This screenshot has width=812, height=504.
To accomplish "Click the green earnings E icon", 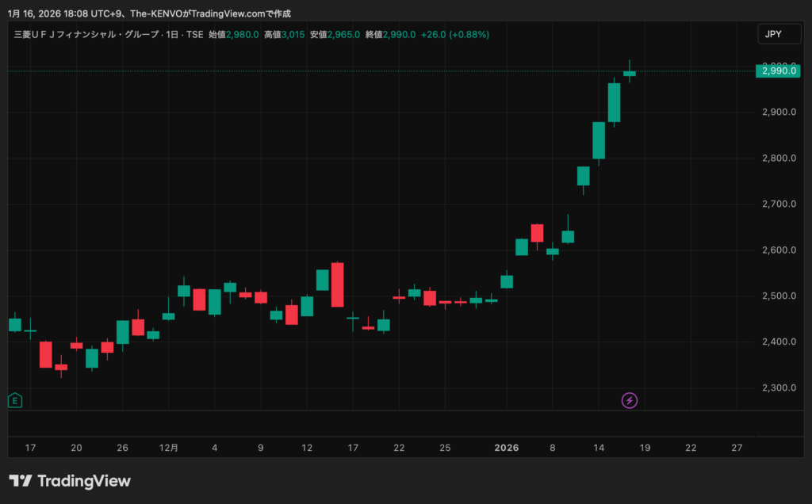I will (15, 400).
